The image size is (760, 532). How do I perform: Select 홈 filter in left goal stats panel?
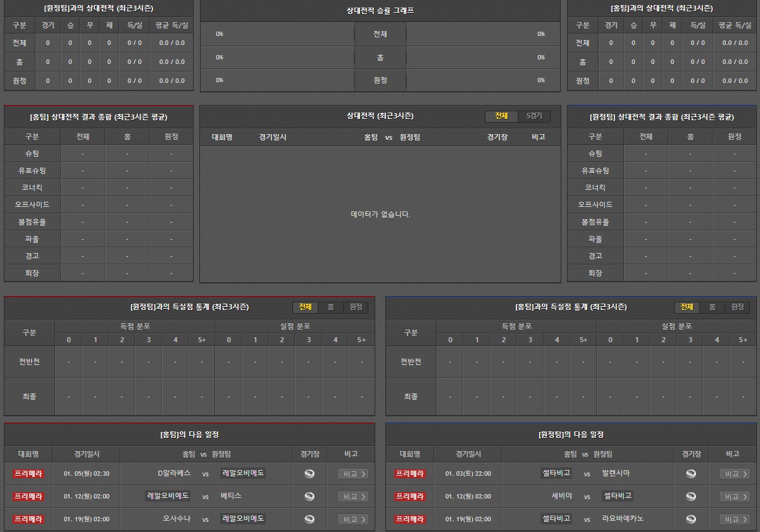330,307
